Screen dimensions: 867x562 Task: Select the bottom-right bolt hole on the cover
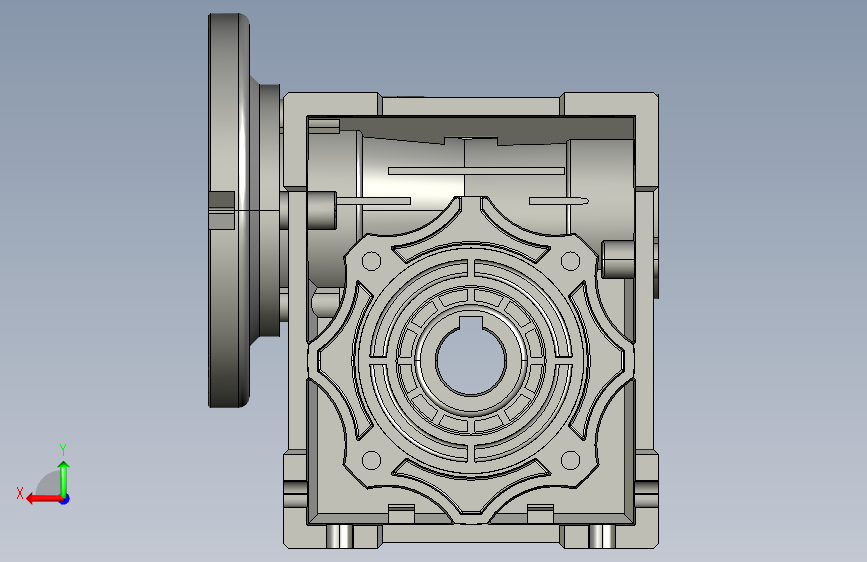(570, 460)
